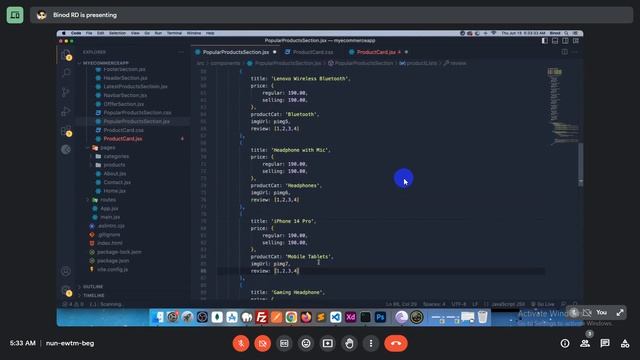Screen dimensions: 640x360
Task: Leave the call with red hang-up button
Action: click(x=396, y=343)
